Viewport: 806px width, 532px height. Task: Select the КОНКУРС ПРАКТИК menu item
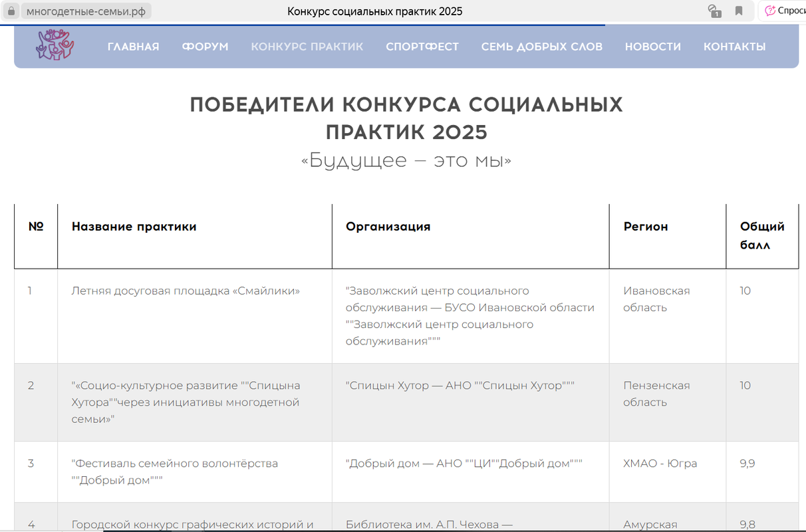[307, 47]
